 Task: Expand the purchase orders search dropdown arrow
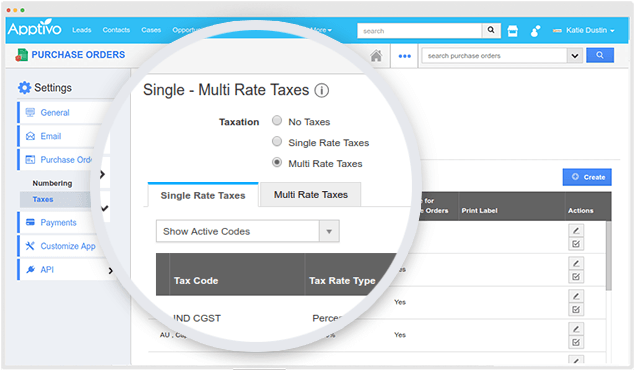coord(575,55)
